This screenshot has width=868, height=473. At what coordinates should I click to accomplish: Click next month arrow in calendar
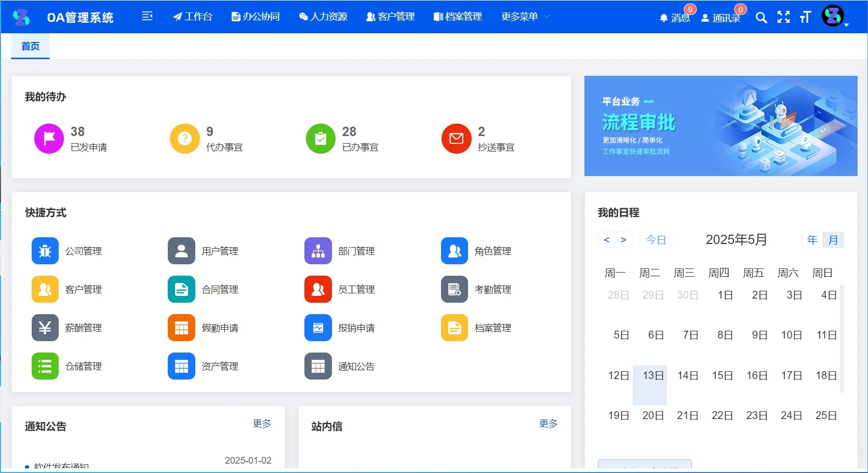click(623, 239)
